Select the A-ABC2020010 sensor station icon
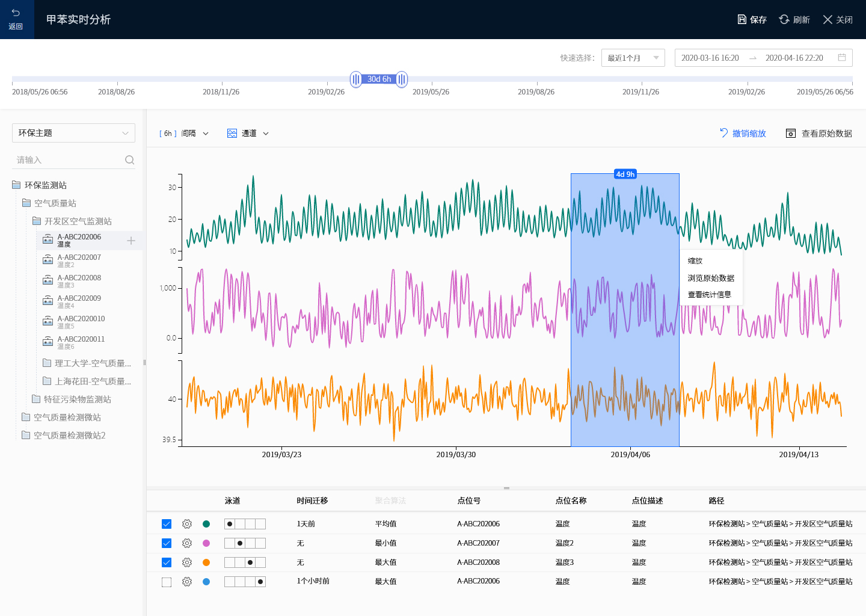This screenshot has width=866, height=616. [x=48, y=321]
